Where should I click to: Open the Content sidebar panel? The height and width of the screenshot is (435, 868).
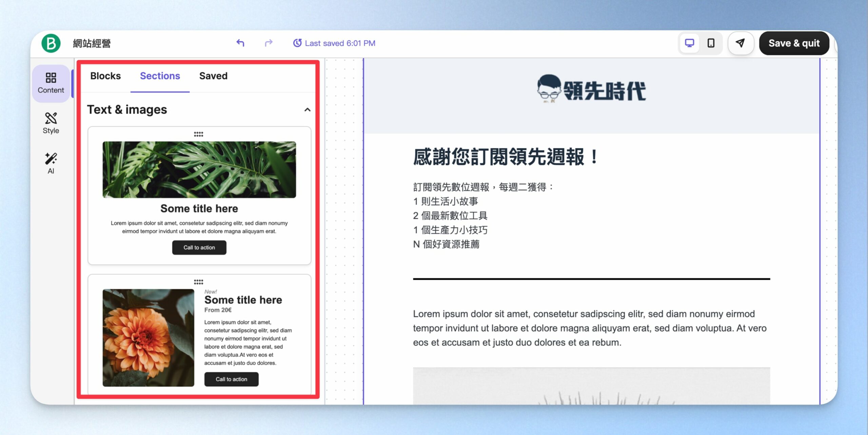pos(51,83)
